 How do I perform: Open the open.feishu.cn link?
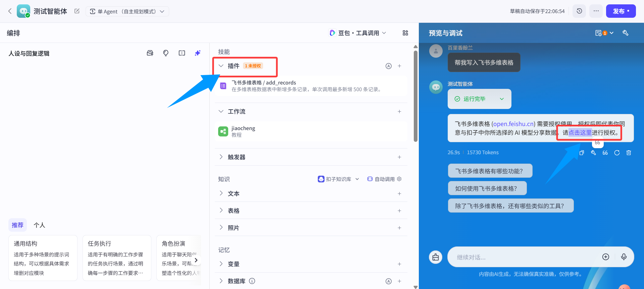pyautogui.click(x=513, y=124)
